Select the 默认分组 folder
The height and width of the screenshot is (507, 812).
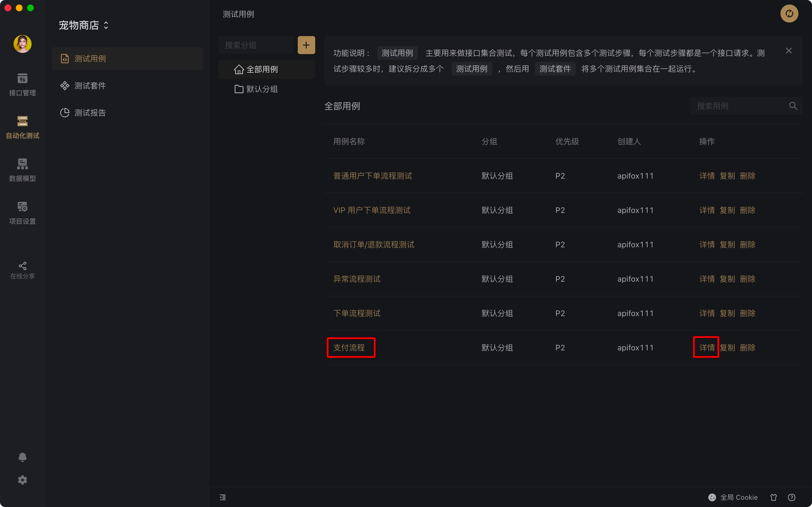click(262, 89)
